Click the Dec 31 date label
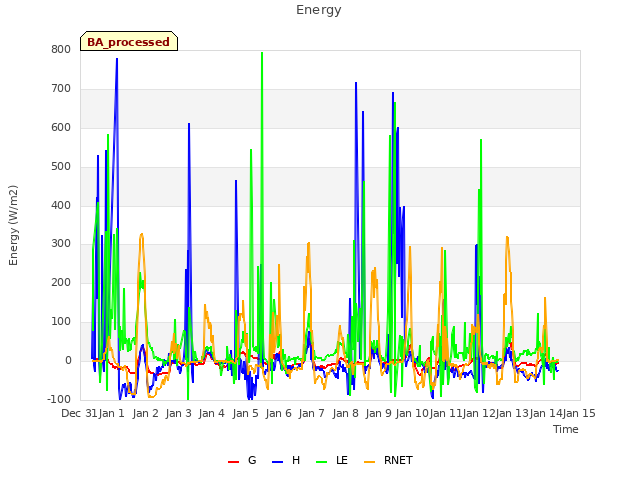This screenshot has height=480, width=640. [x=79, y=413]
